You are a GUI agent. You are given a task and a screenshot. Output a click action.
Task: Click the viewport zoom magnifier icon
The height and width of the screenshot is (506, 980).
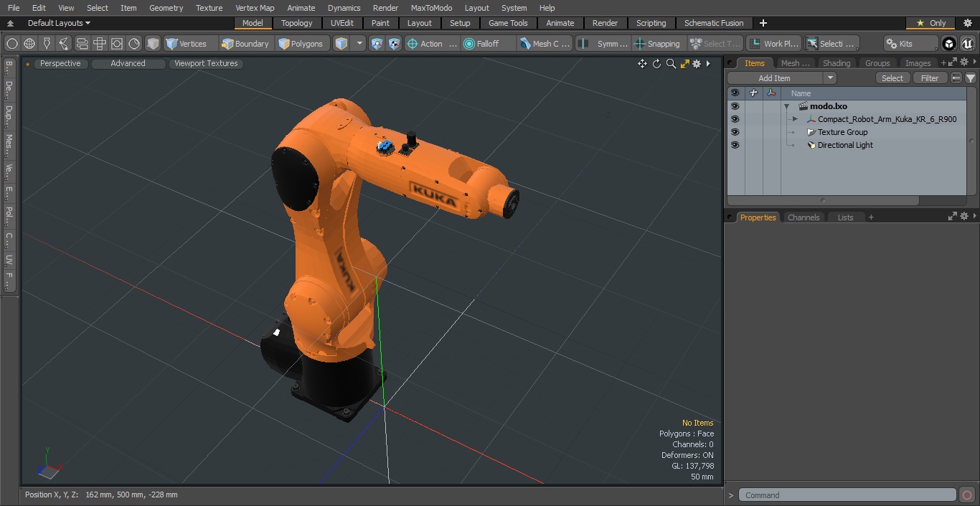click(671, 64)
